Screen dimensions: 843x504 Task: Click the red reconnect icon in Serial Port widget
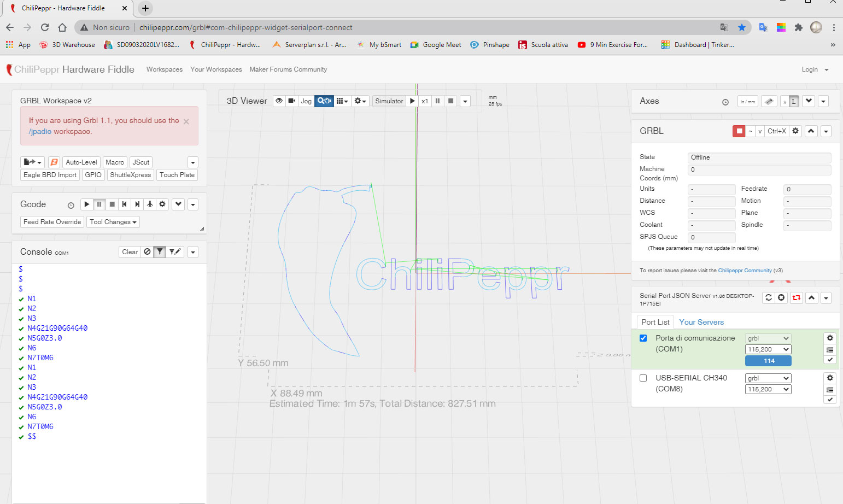click(x=797, y=298)
